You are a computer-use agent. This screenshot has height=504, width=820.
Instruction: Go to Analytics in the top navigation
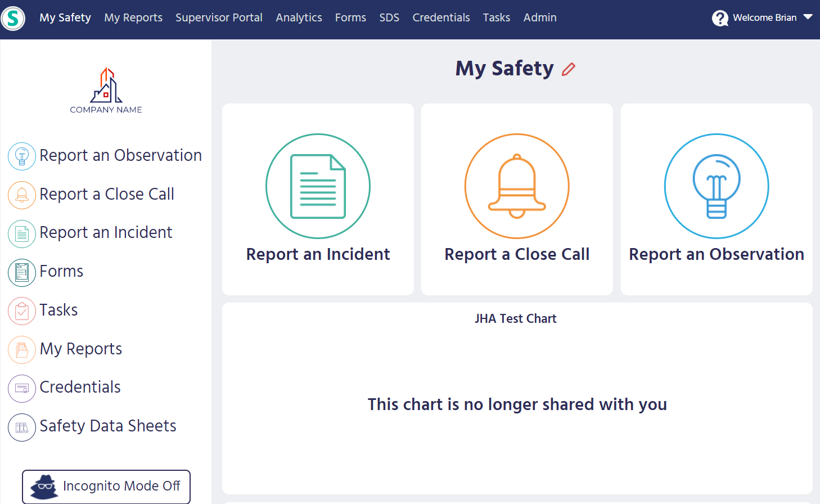coord(299,17)
